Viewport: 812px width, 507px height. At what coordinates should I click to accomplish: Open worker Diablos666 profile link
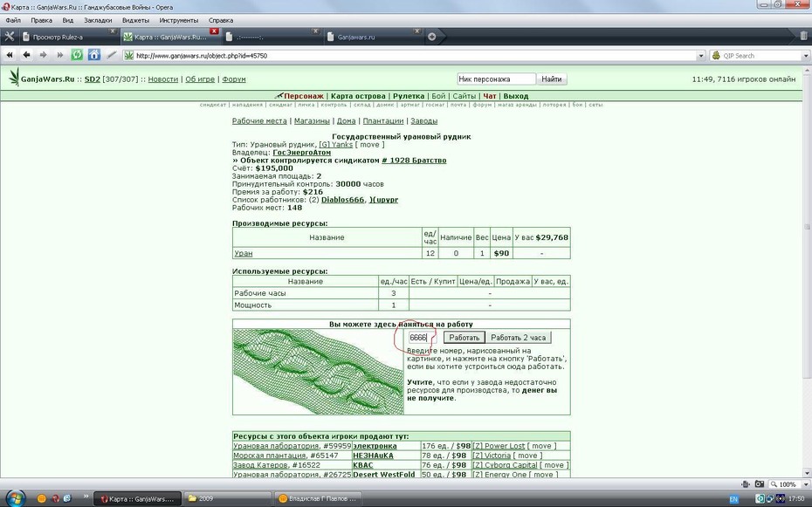(x=343, y=200)
